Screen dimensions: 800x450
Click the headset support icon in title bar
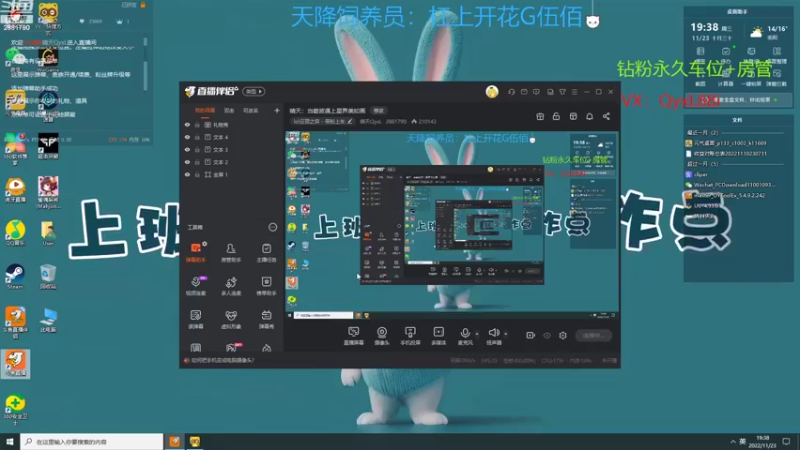(x=511, y=92)
